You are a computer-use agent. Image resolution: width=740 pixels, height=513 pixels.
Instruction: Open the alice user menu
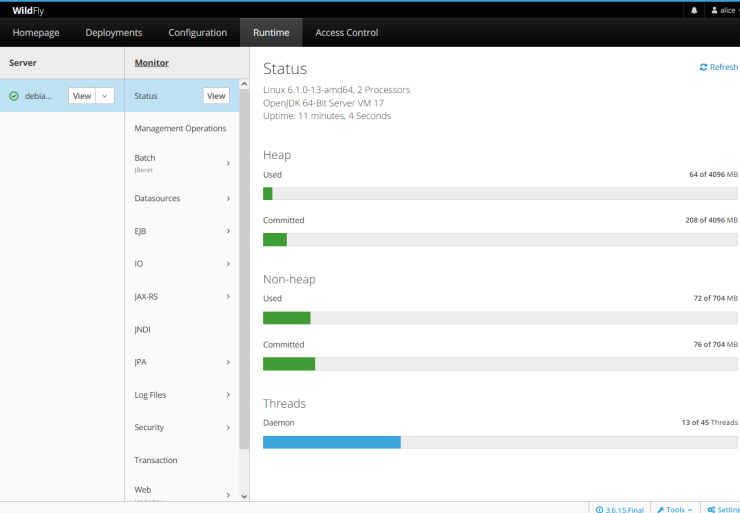click(724, 10)
